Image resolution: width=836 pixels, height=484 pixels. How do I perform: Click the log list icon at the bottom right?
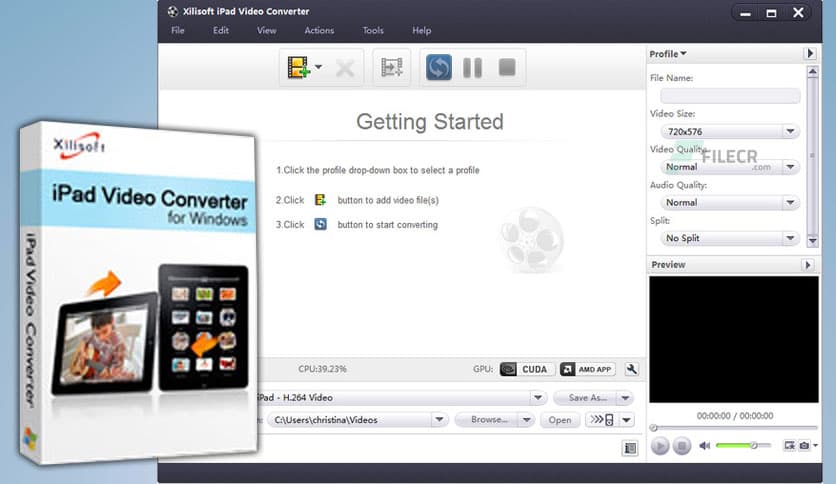(x=630, y=448)
